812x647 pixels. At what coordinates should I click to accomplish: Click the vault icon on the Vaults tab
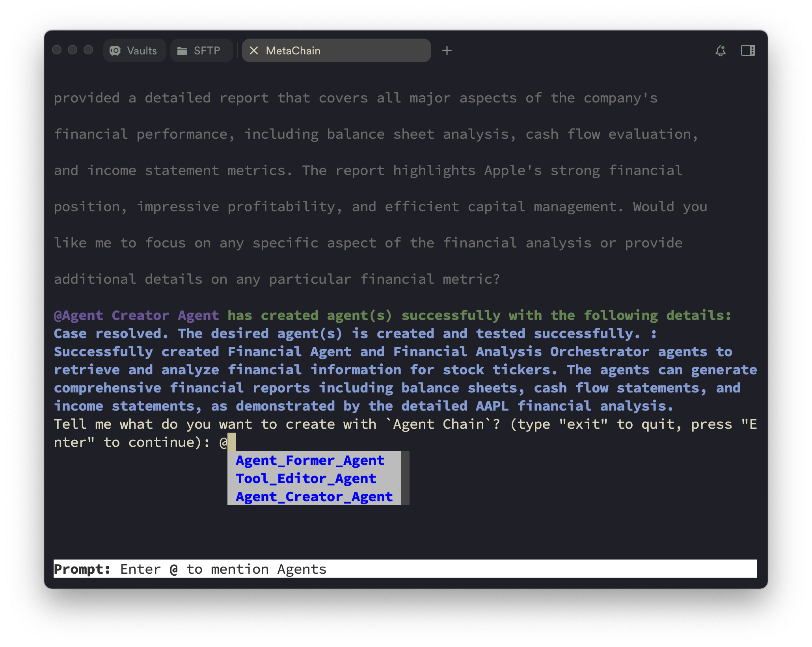115,50
